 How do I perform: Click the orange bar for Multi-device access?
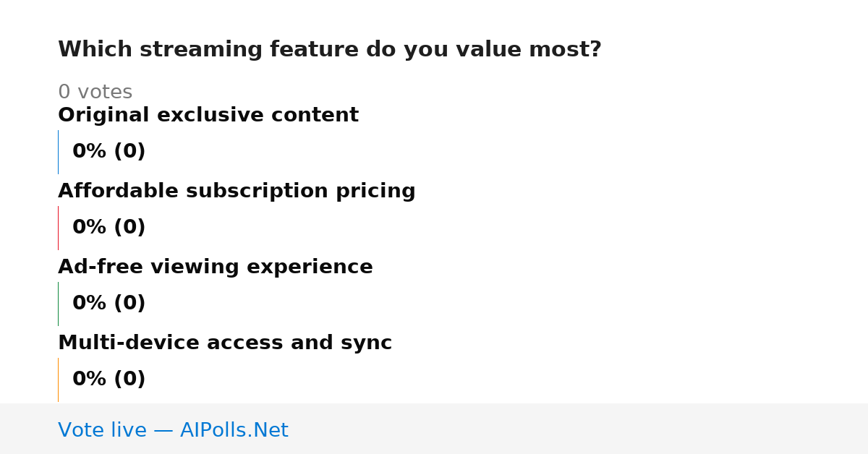pyautogui.click(x=58, y=380)
